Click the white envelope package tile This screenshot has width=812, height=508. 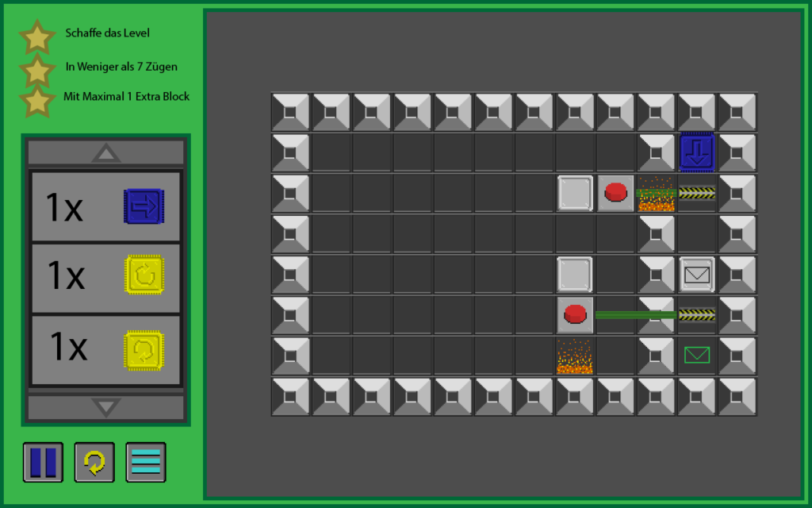[x=697, y=275]
